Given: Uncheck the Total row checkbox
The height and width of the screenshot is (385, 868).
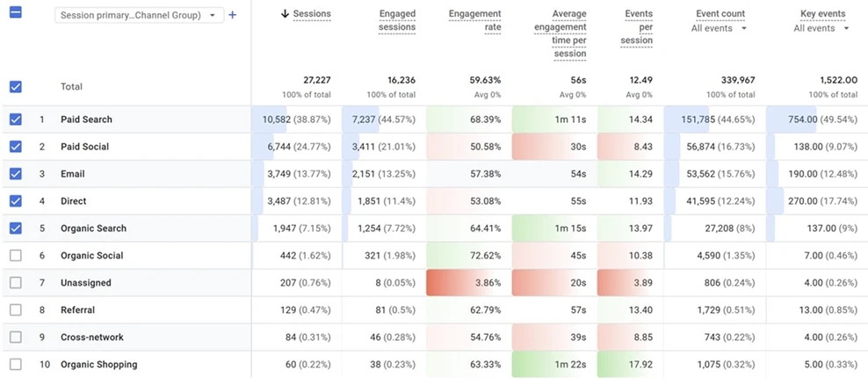Looking at the screenshot, I should 16,86.
